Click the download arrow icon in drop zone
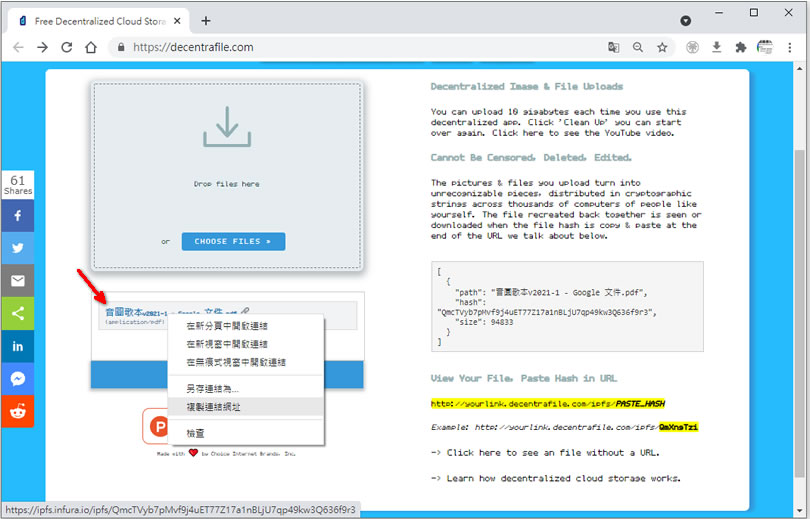Image resolution: width=810 pixels, height=519 pixels. coord(227,127)
